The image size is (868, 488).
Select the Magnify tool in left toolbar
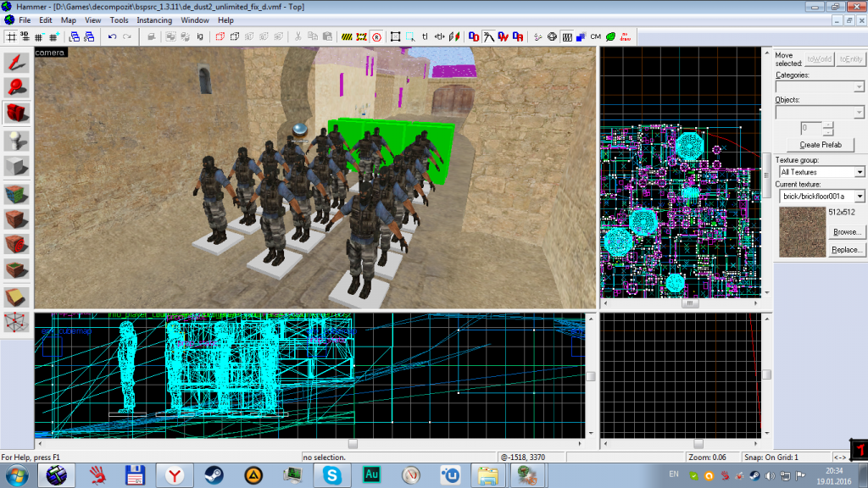[x=17, y=87]
